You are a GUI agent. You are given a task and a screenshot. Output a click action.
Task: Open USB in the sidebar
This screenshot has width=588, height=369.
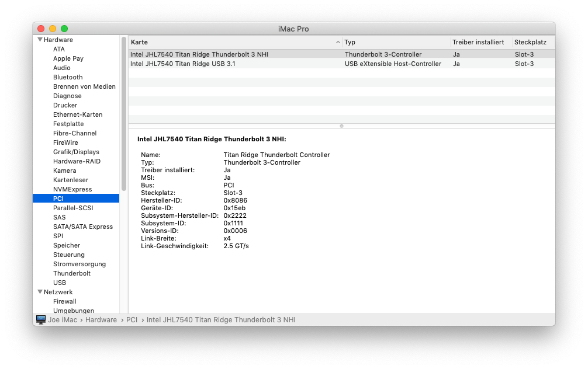pos(60,283)
